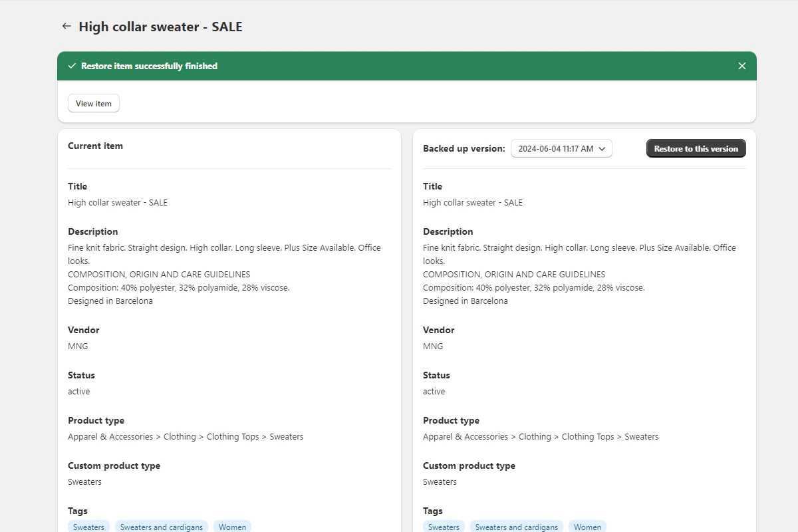Click 'Designed in Barcelona' in the backed up description
Screen dimensions: 798x532
[x=465, y=301]
